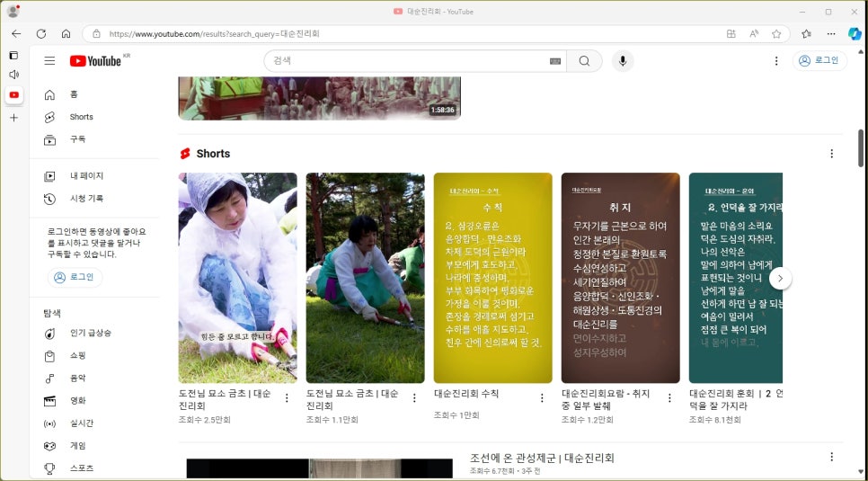
Task: Click 로그인 button in top right
Action: [819, 60]
